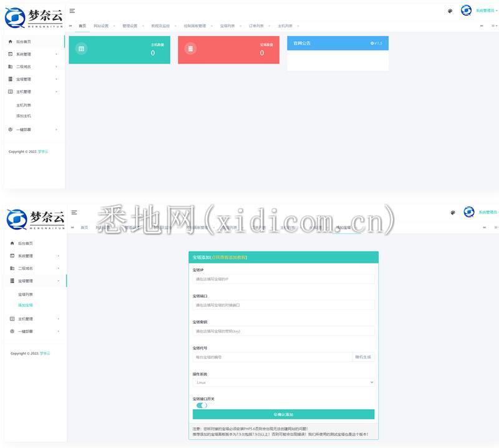Click the 主机管理 icon in the upper sidebar
This screenshot has height=448, width=499.
(10, 92)
